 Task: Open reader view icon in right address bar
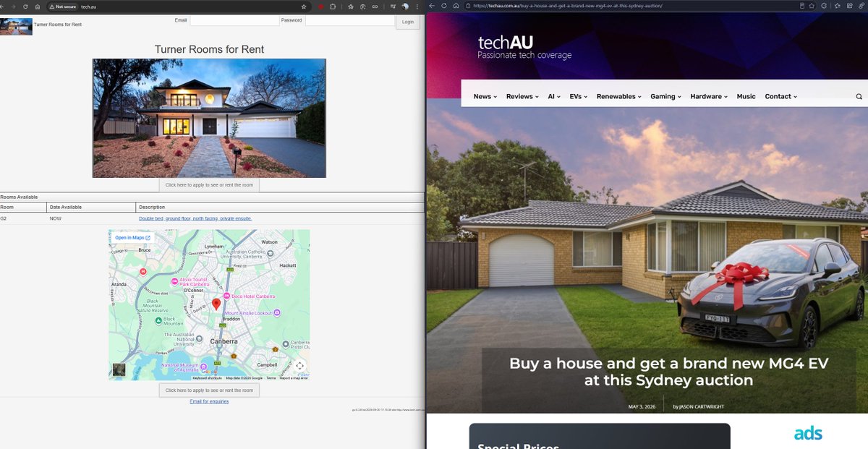point(801,6)
